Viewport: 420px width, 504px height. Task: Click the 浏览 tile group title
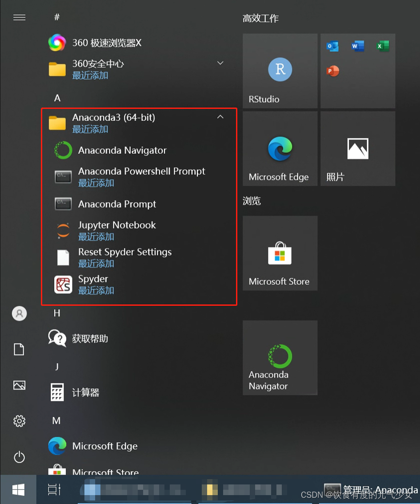[x=252, y=201]
